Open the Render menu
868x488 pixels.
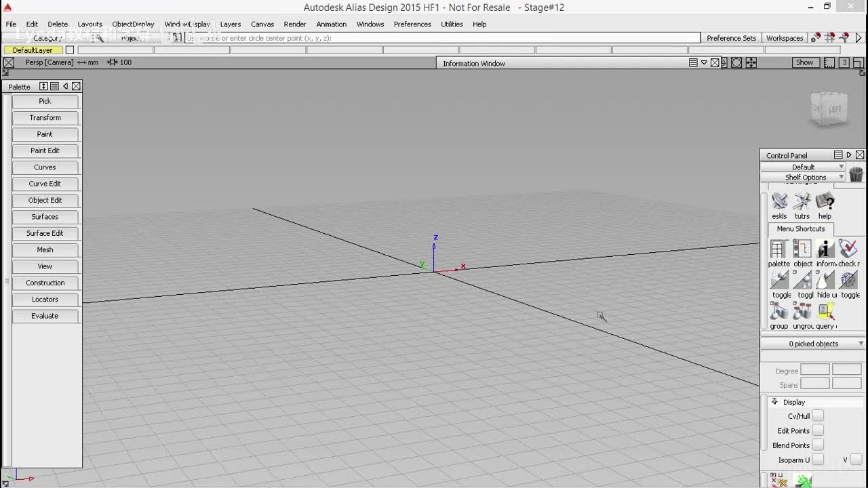coord(295,24)
